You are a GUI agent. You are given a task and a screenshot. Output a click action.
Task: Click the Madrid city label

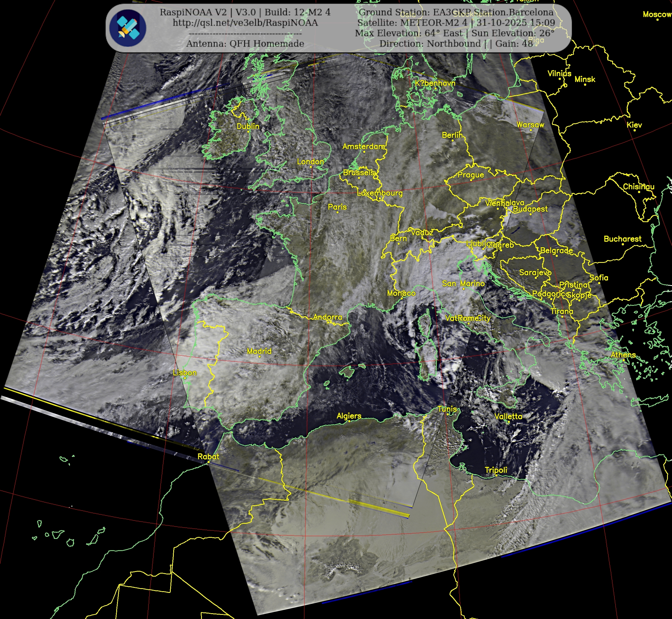(x=259, y=351)
